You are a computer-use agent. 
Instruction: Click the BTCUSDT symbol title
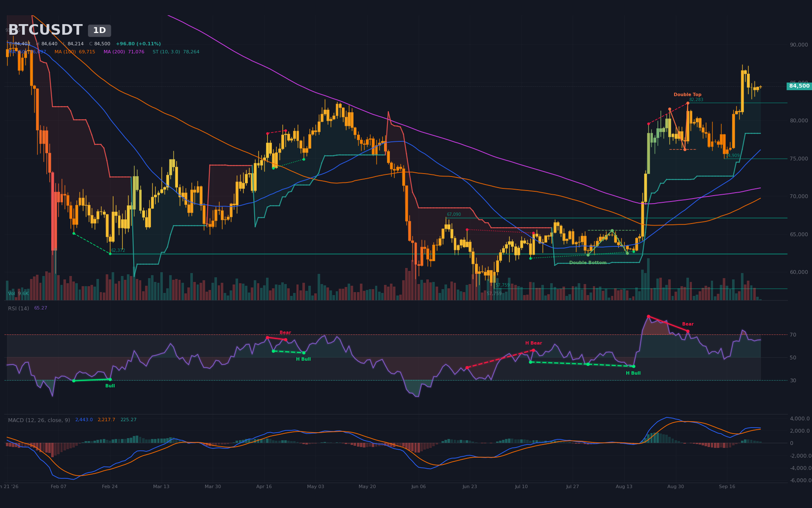point(45,30)
